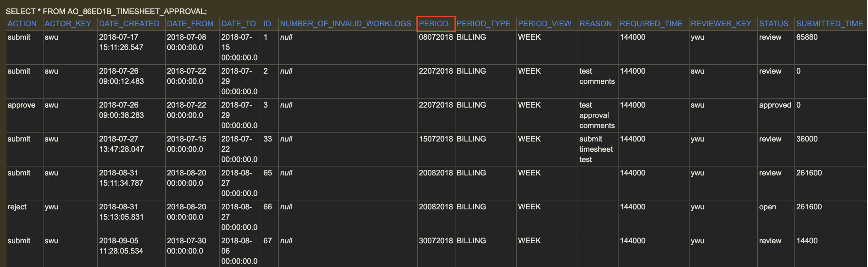Screen dimensions: 868x267
Task: Select the DATE_FROM column header
Action: tap(190, 24)
